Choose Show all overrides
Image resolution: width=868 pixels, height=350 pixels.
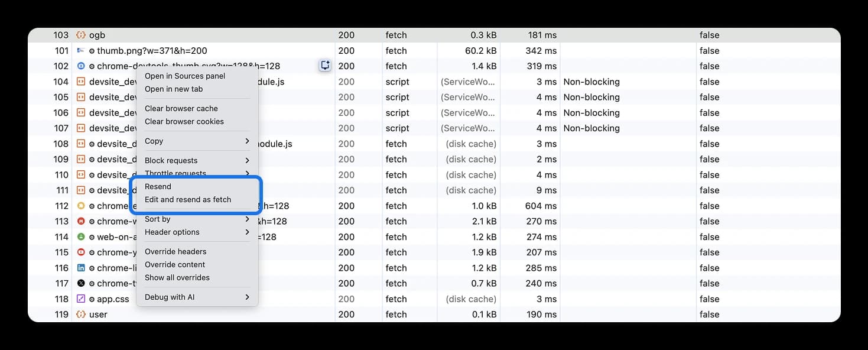click(x=177, y=277)
